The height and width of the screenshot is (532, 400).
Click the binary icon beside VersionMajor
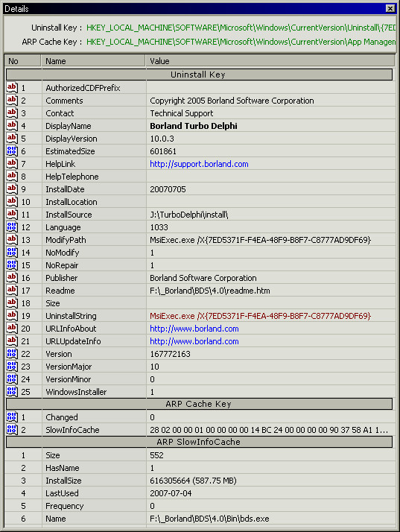12,366
